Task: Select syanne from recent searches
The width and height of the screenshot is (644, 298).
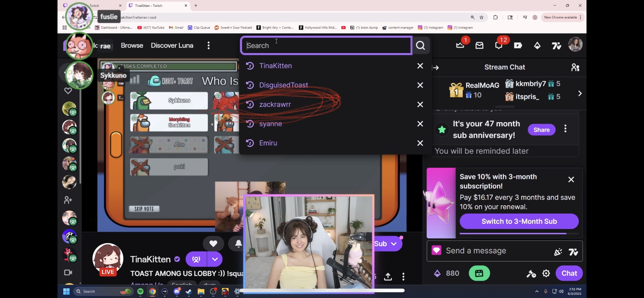Action: 271,124
